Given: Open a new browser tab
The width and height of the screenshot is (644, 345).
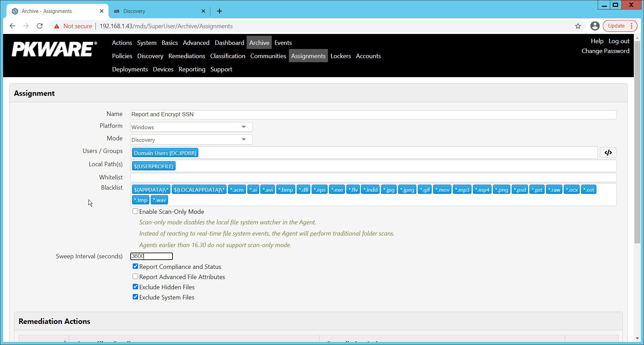Looking at the screenshot, I should click(x=219, y=11).
